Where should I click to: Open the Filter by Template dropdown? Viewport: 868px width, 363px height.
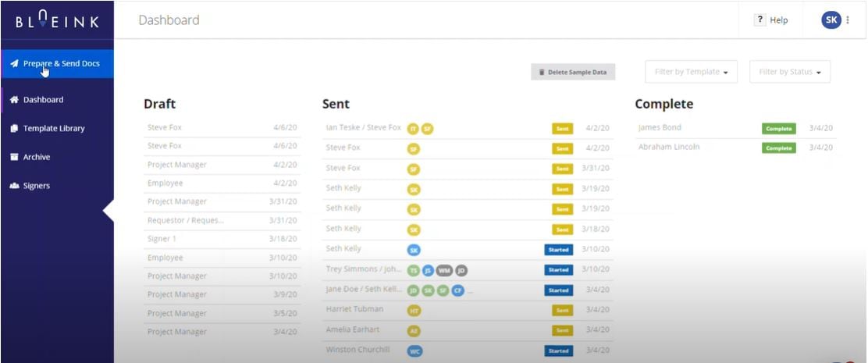pyautogui.click(x=691, y=72)
